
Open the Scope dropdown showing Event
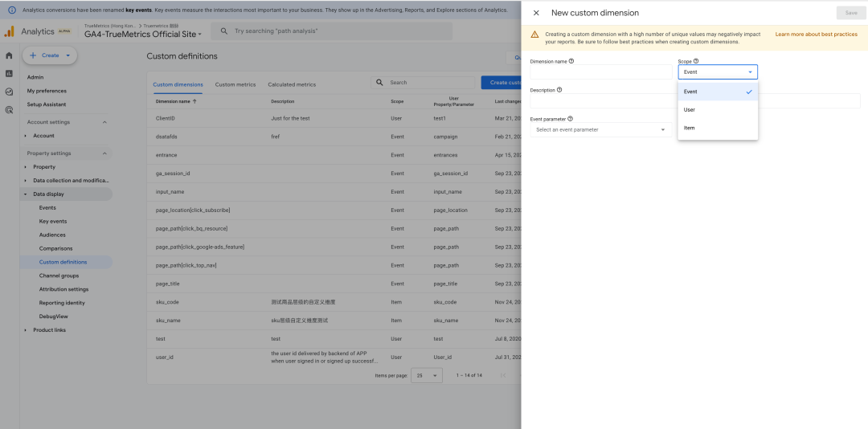718,72
